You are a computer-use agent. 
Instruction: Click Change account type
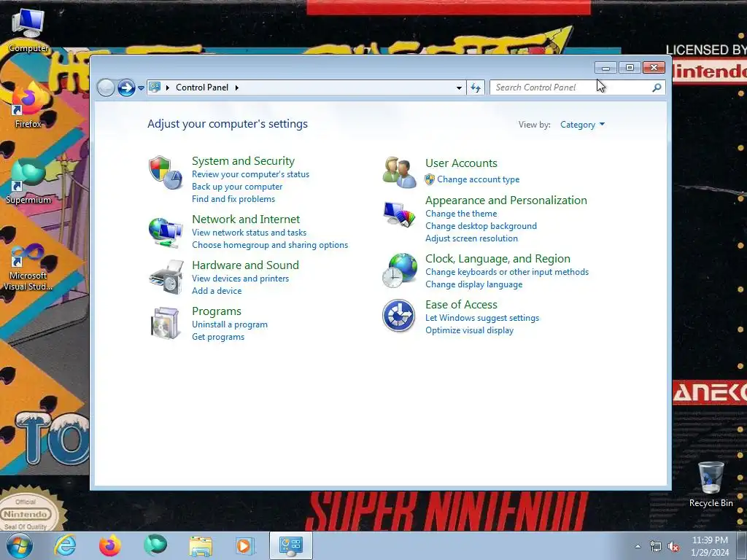[x=479, y=179]
